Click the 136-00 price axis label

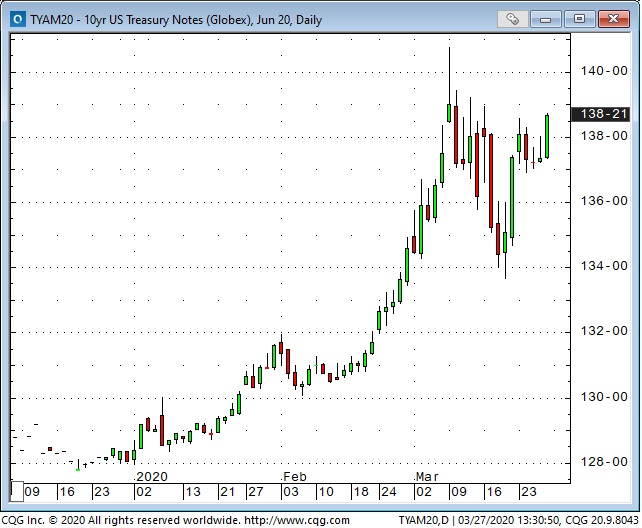click(x=604, y=201)
